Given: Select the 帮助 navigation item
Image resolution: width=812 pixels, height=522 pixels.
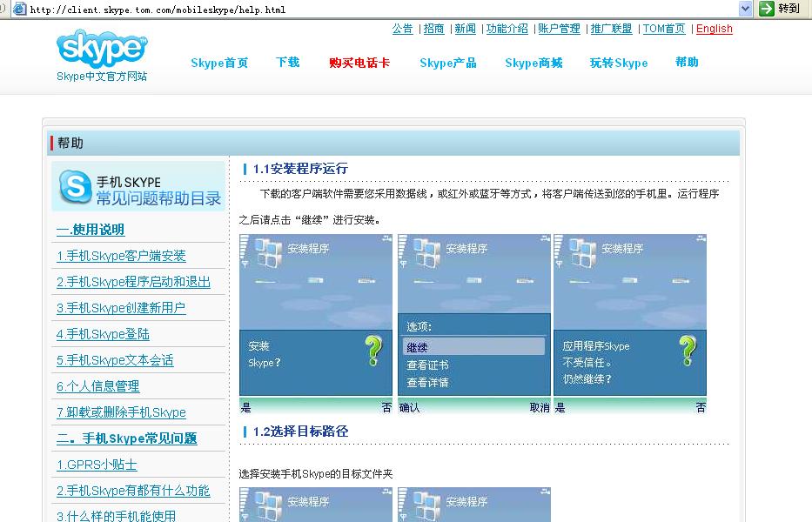Looking at the screenshot, I should tap(688, 62).
